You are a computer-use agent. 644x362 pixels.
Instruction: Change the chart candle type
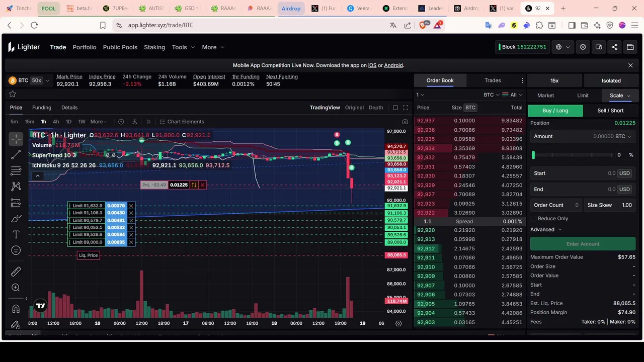[x=148, y=122]
